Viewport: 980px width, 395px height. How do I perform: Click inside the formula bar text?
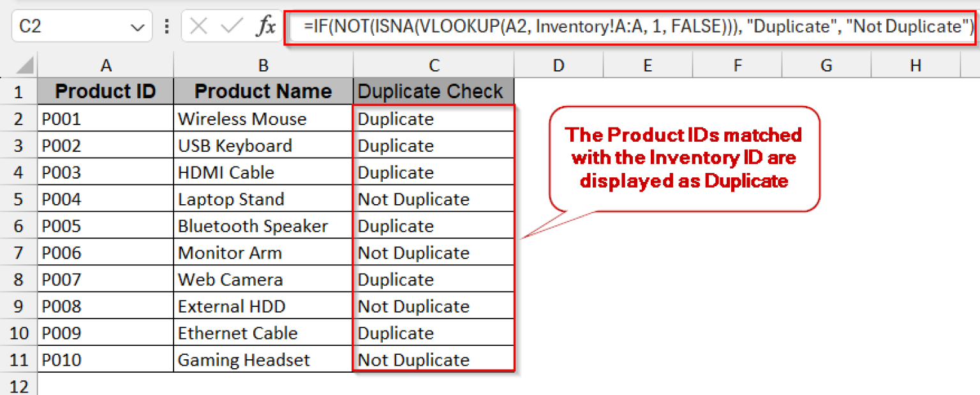tap(632, 27)
